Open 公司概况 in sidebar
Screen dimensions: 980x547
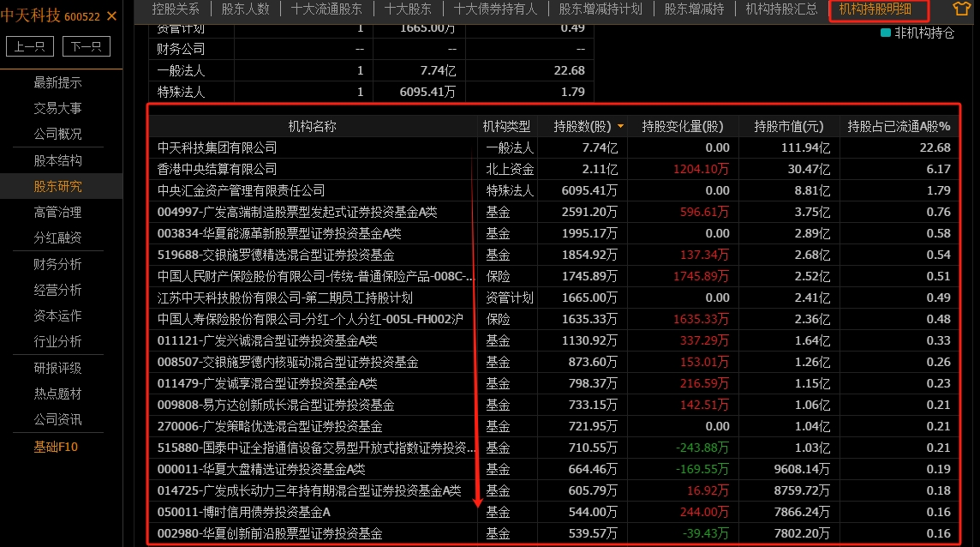point(57,134)
